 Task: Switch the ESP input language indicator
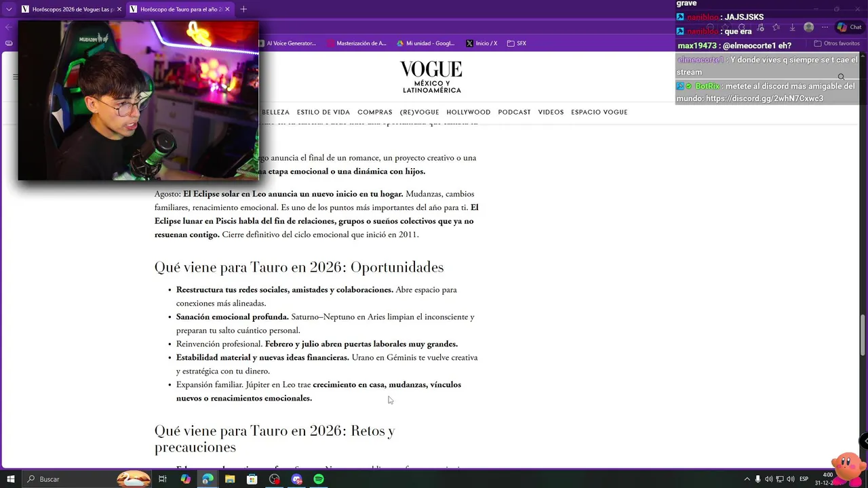pyautogui.click(x=804, y=479)
